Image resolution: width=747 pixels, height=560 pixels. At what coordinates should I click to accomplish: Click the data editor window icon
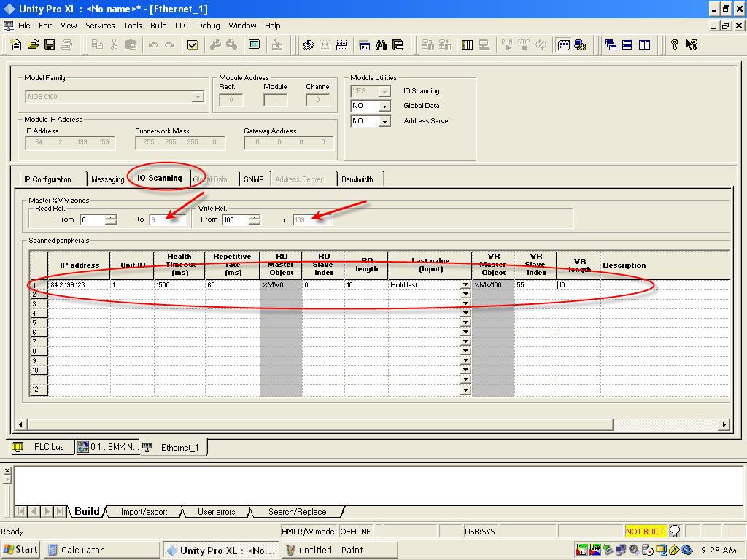click(365, 44)
